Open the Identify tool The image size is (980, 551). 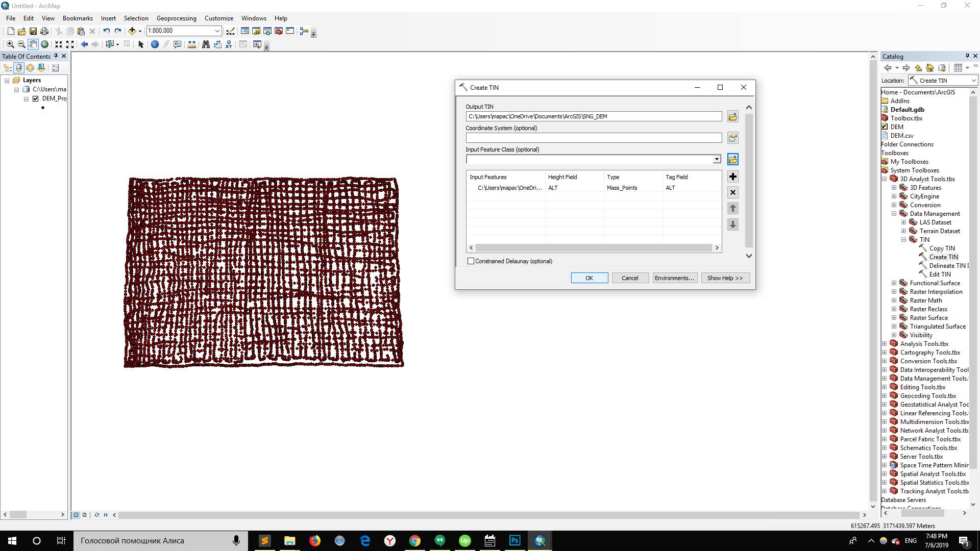pos(155,44)
